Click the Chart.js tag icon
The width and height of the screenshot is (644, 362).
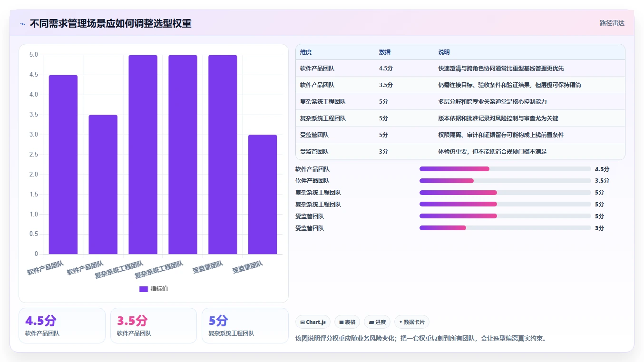coord(302,322)
